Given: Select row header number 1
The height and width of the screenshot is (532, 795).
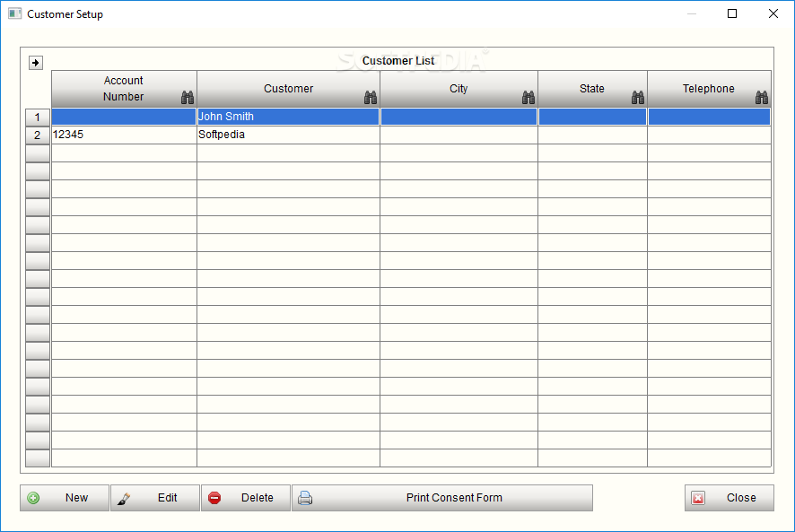Looking at the screenshot, I should click(x=38, y=118).
